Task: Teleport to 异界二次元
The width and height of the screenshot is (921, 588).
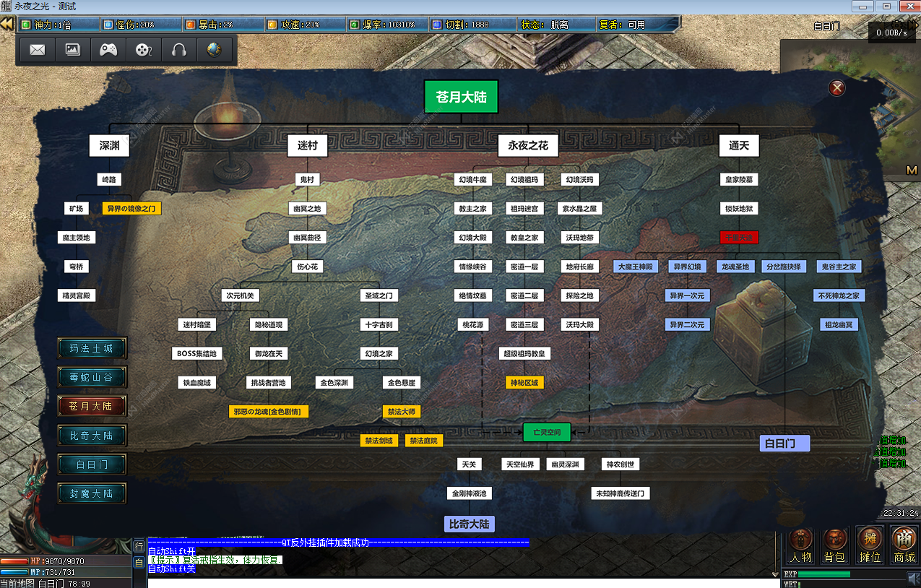Action: [x=686, y=325]
